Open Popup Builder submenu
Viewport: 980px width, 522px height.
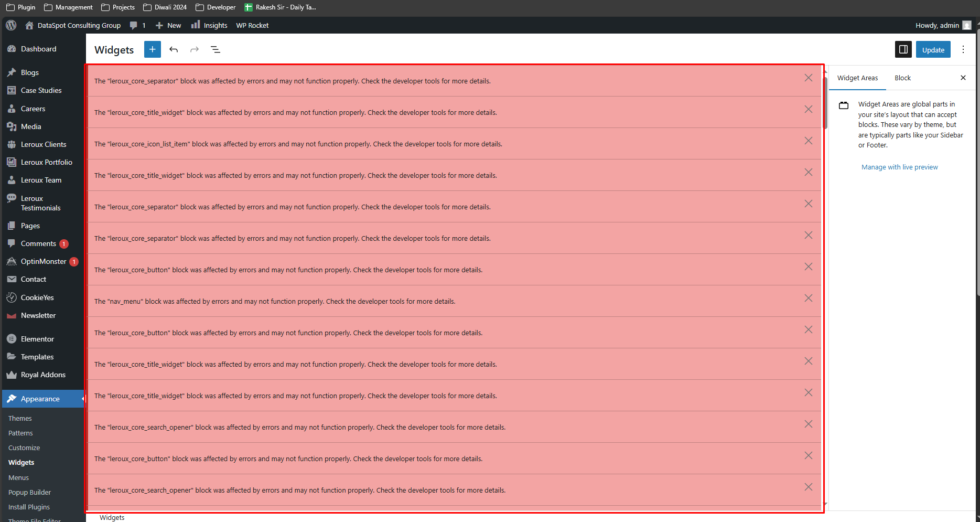click(29, 492)
